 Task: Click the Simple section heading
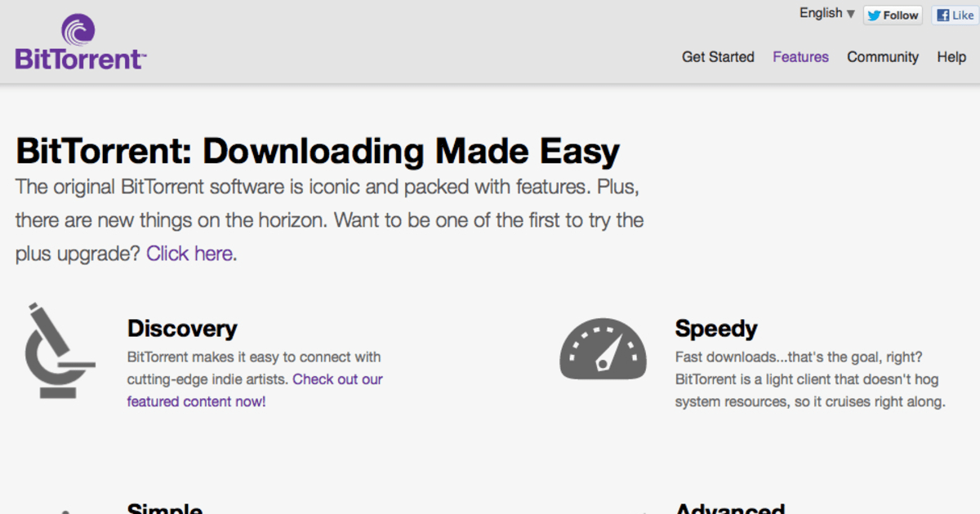click(164, 507)
